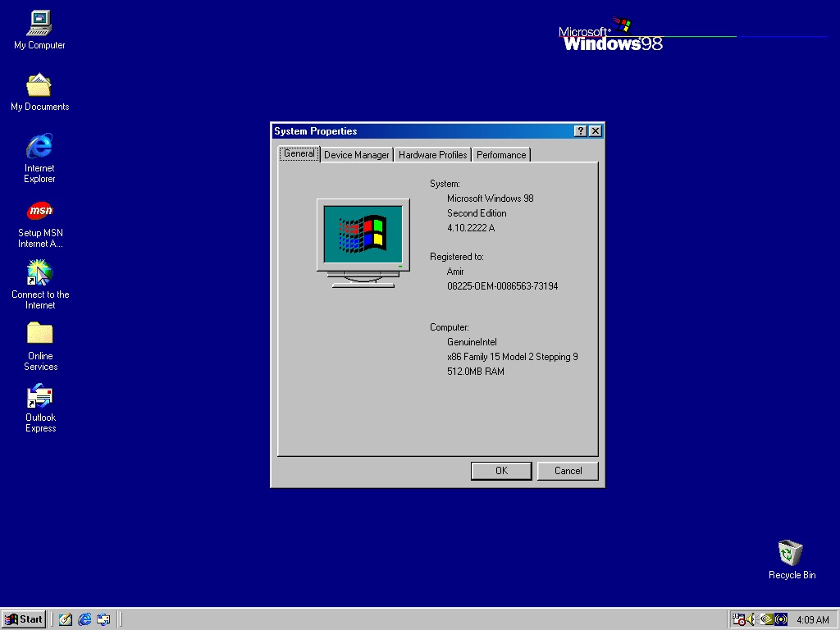Click the Internet Explorer desktop icon
This screenshot has height=630, width=840.
[x=39, y=147]
